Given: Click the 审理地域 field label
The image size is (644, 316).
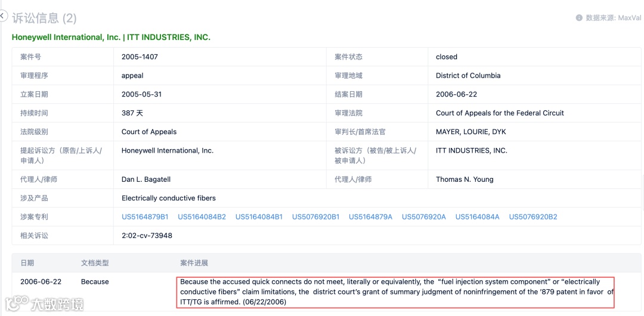Looking at the screenshot, I should click(348, 76).
